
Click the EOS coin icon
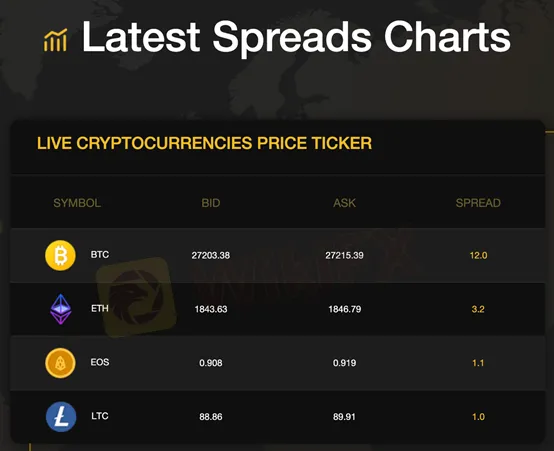click(60, 363)
